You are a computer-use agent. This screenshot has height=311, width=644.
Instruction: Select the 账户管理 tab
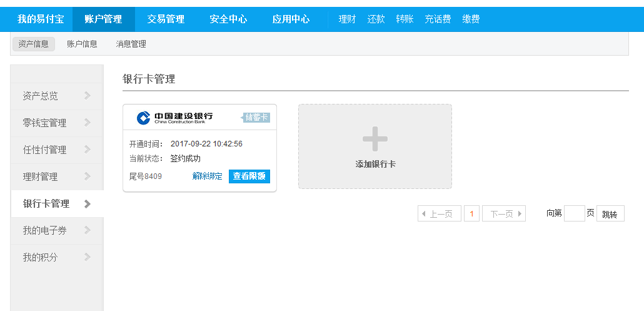click(104, 19)
